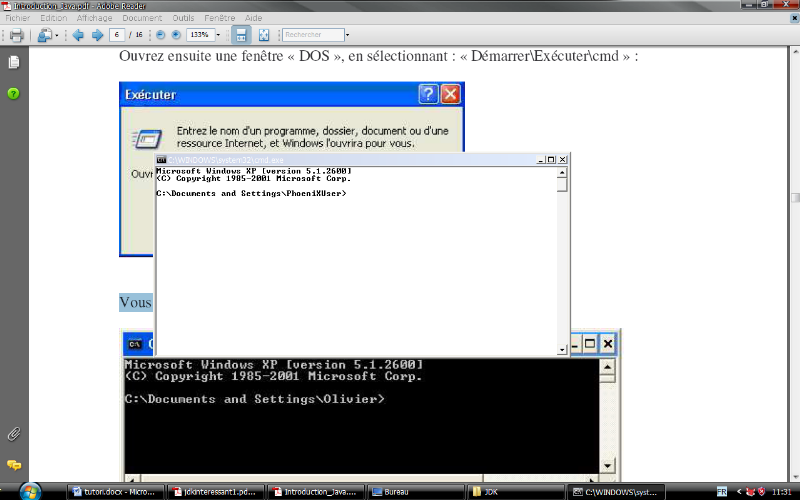This screenshot has width=800, height=500.
Task: Switch to Introduction_Java taskbar button
Action: pyautogui.click(x=315, y=492)
